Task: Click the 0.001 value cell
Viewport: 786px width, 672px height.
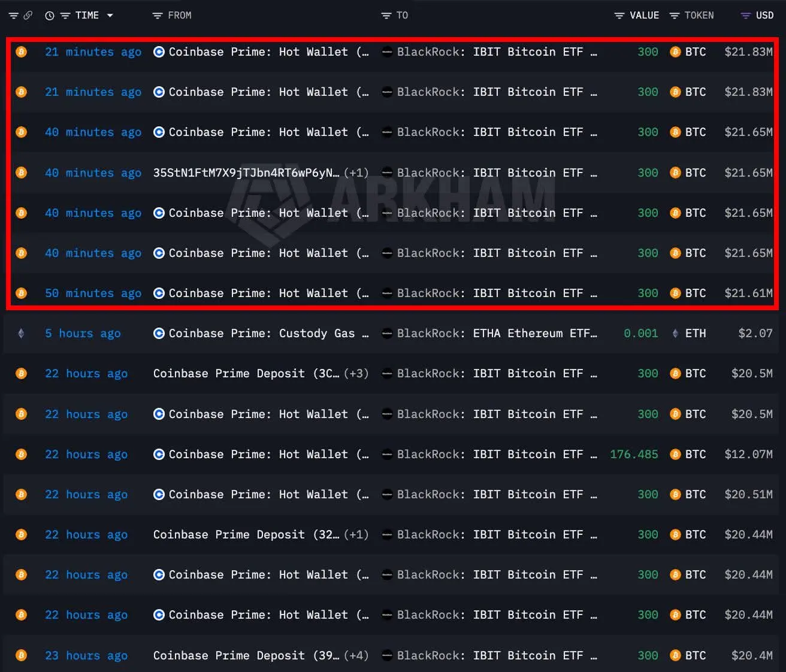Action: [x=641, y=334]
